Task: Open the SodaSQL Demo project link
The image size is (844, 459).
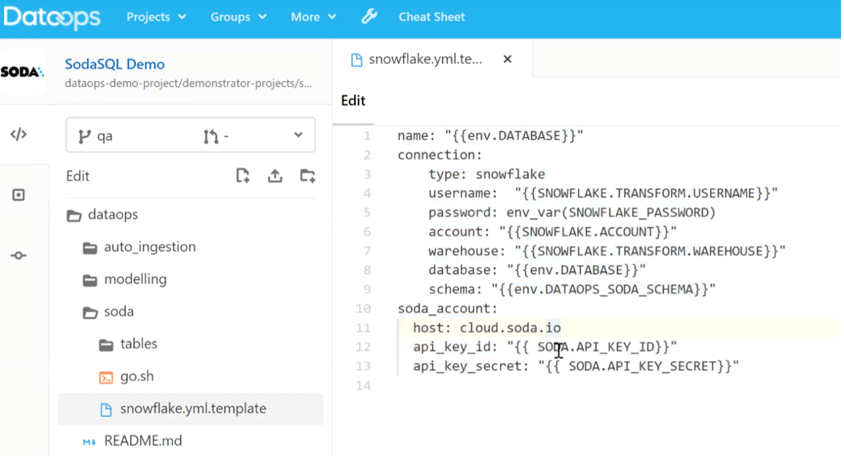Action: click(115, 64)
